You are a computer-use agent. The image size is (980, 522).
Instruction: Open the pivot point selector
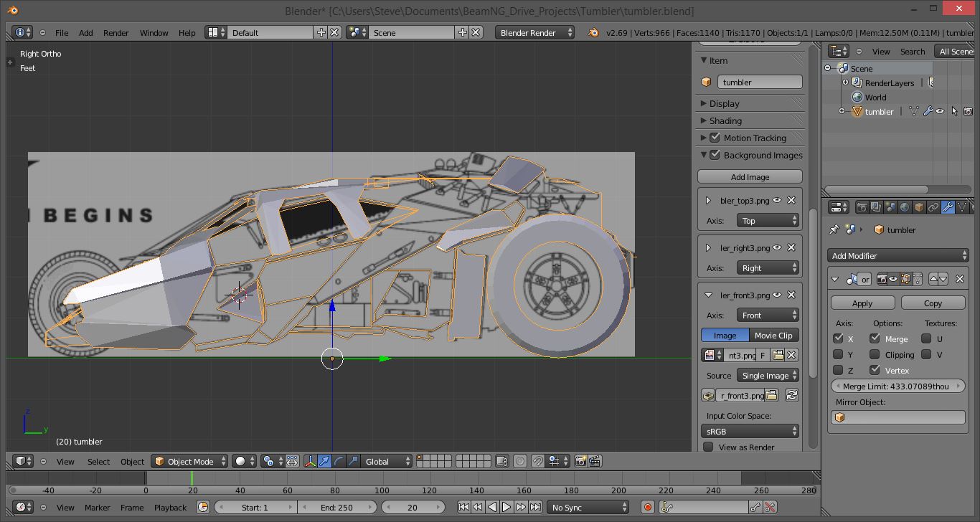tap(273, 461)
